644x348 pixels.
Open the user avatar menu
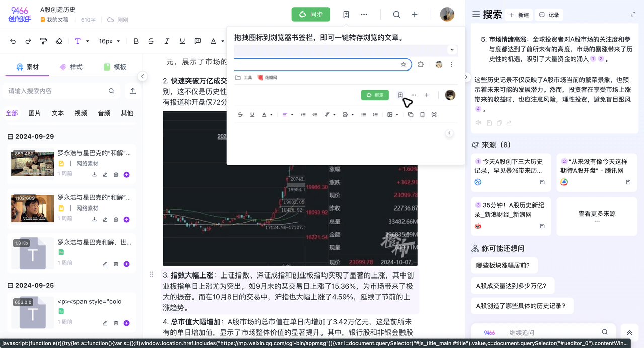click(447, 15)
